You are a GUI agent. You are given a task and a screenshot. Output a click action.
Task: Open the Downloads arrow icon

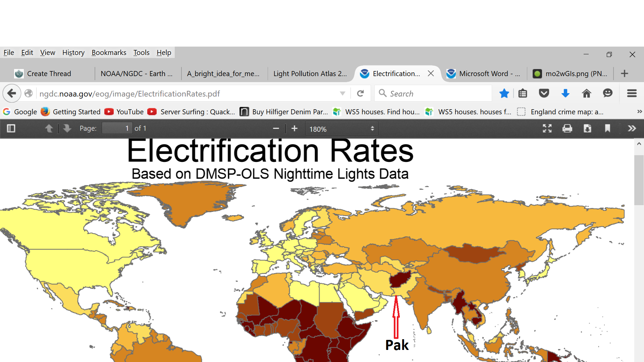point(566,94)
